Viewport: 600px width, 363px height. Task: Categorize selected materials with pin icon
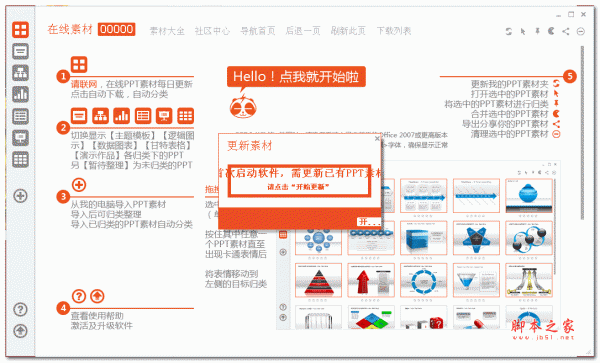point(537,31)
